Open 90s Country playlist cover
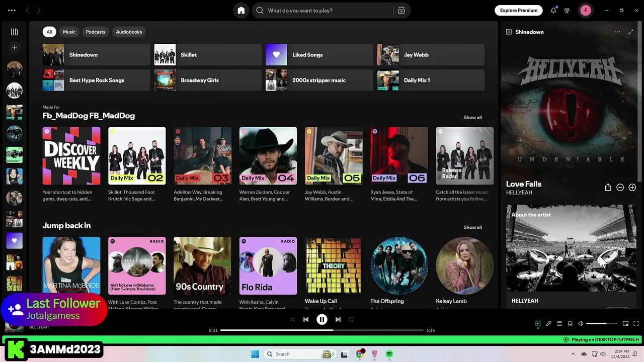This screenshot has width=644, height=362. tap(202, 266)
